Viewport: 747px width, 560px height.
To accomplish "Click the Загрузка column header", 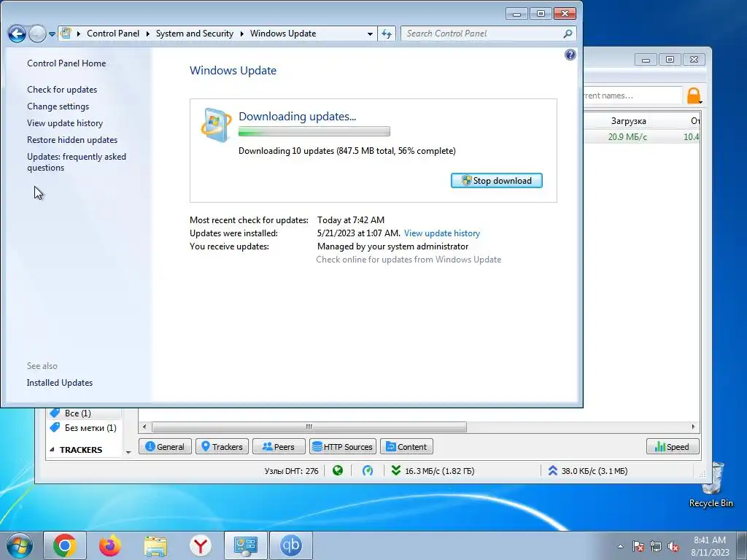I will tap(628, 121).
